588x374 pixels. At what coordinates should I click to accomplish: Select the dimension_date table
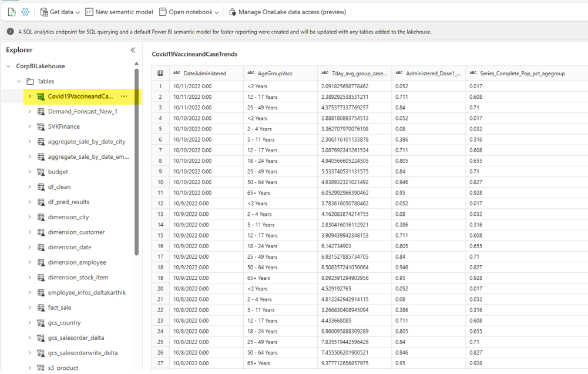[69, 247]
